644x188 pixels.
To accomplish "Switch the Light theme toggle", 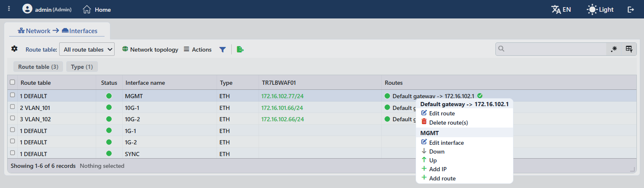I will pos(600,9).
